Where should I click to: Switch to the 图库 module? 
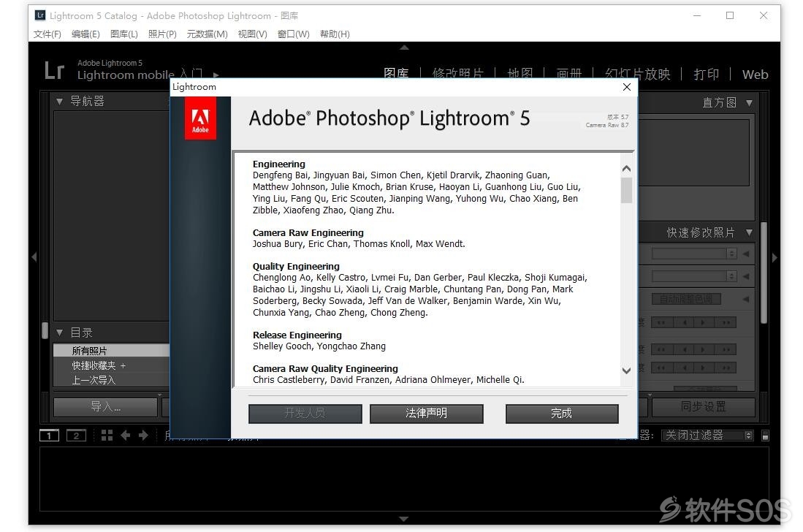(396, 74)
